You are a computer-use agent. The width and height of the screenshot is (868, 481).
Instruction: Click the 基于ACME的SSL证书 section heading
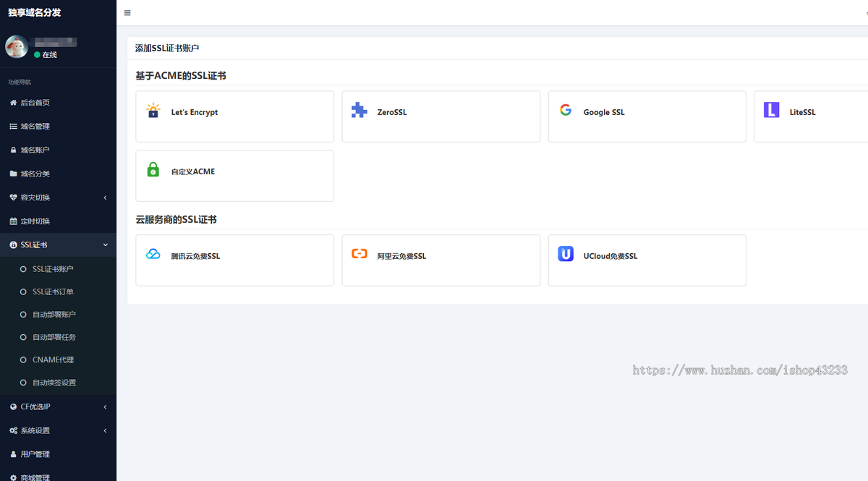click(181, 75)
